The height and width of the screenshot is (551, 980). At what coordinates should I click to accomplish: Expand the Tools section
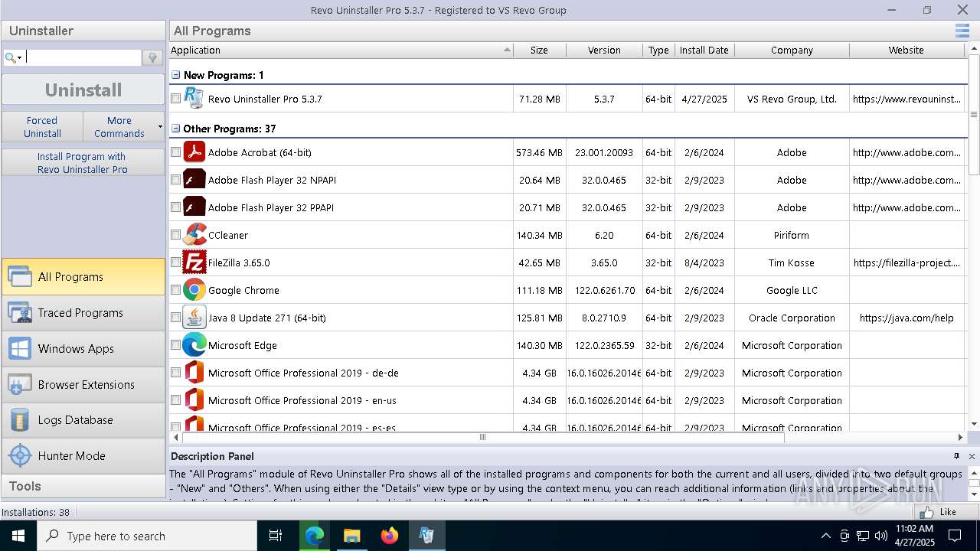pos(83,486)
